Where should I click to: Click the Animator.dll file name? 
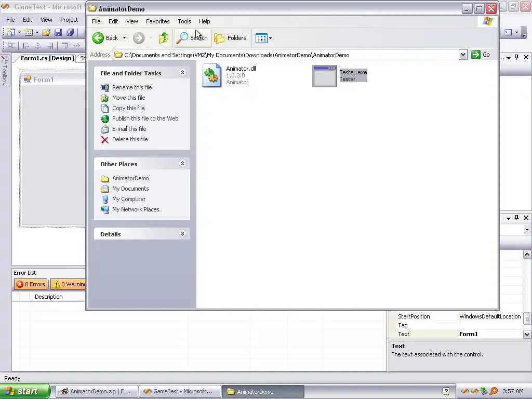[x=241, y=69]
